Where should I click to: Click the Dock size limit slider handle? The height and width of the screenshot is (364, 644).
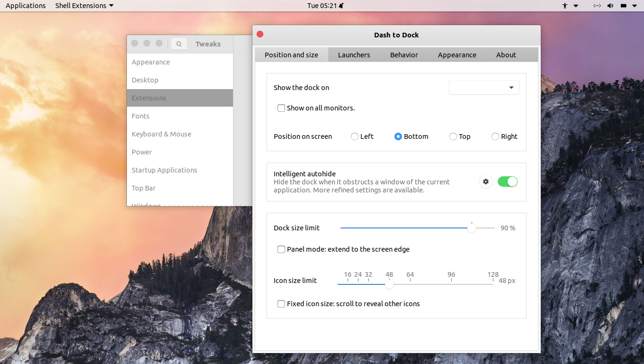tap(472, 228)
